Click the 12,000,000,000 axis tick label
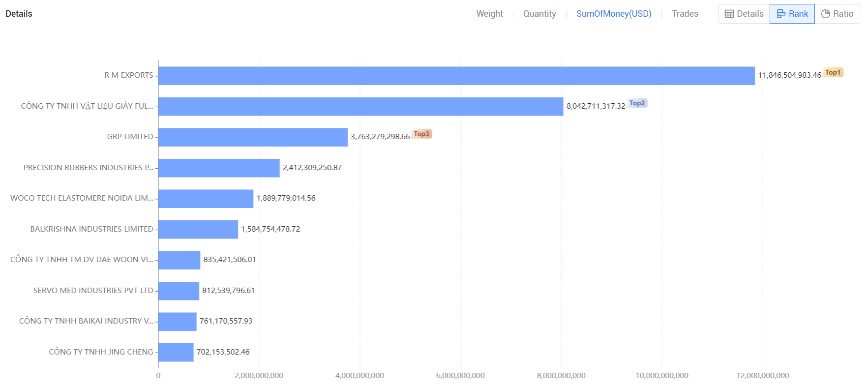 (x=763, y=376)
